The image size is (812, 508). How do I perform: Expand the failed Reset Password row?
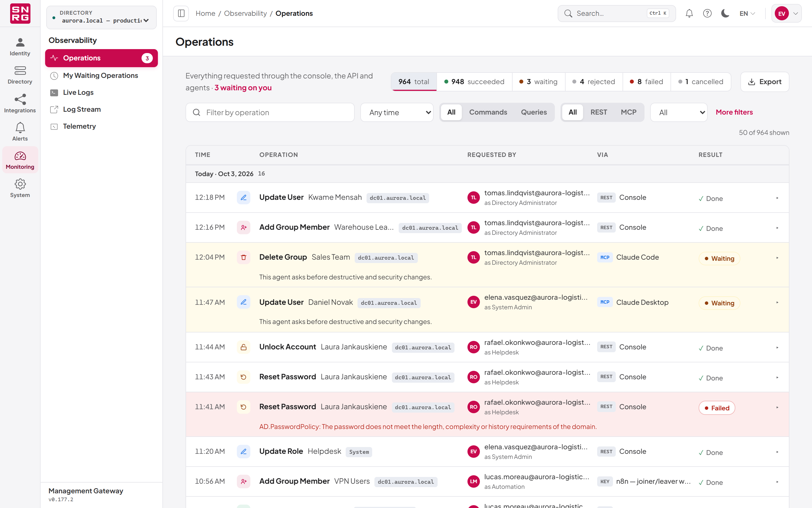point(777,407)
